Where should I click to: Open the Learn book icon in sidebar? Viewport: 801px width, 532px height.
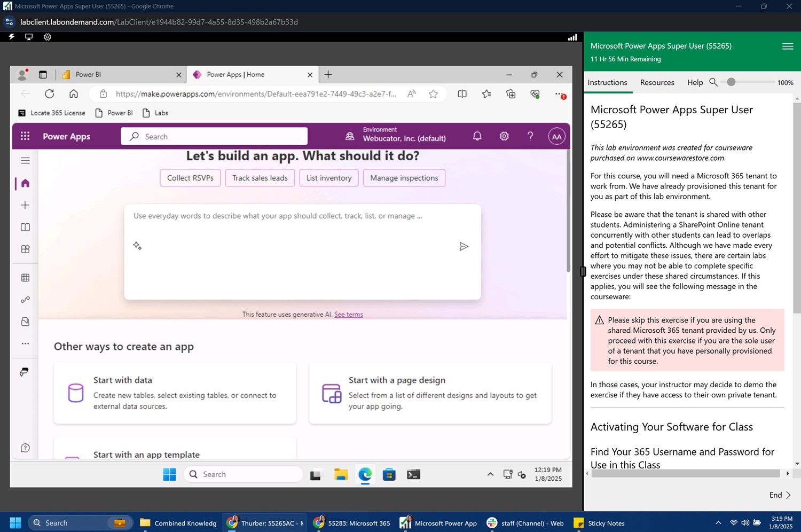point(25,227)
